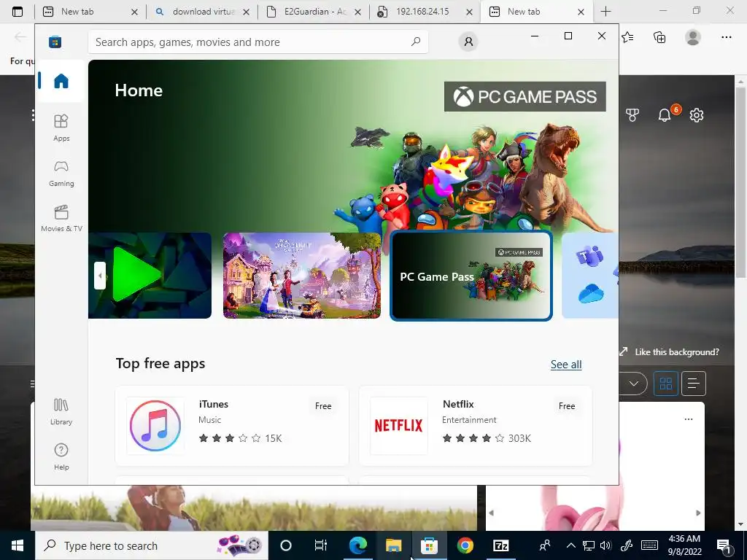Switch to first New tab in Edge
The width and height of the screenshot is (747, 560).
(90, 12)
